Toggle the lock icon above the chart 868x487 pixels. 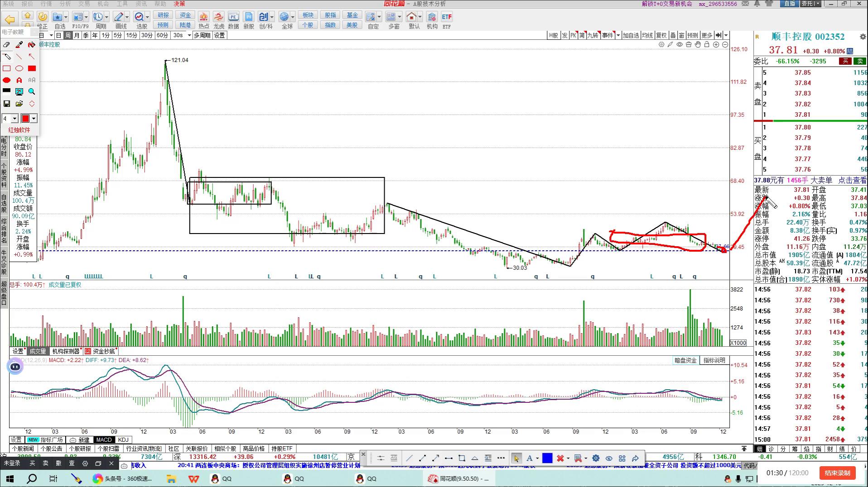click(707, 44)
